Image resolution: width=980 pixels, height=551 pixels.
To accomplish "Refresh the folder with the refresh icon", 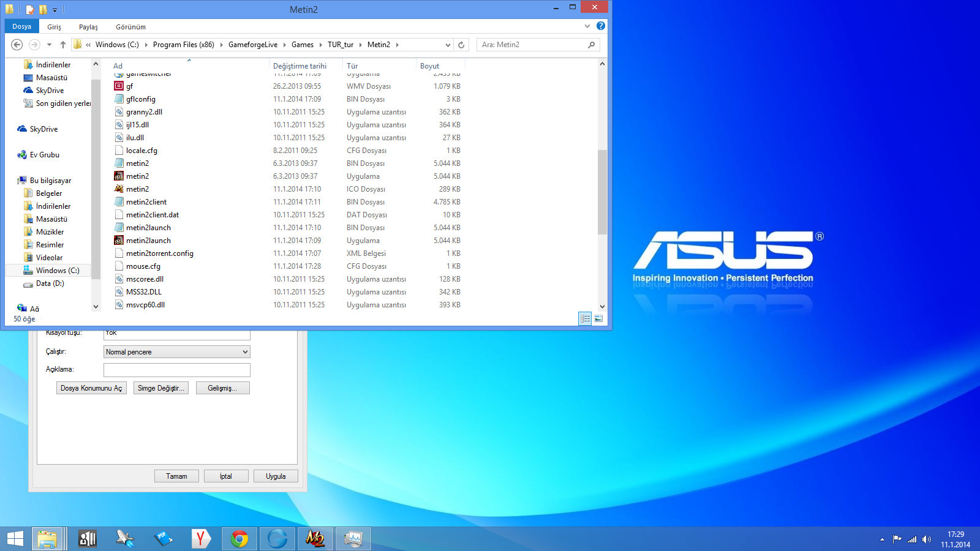I will click(x=461, y=45).
